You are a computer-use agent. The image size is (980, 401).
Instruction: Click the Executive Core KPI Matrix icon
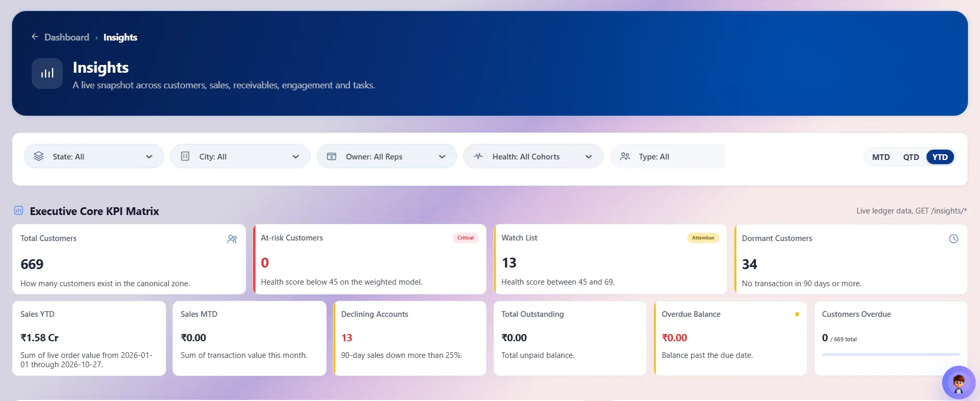click(x=19, y=210)
